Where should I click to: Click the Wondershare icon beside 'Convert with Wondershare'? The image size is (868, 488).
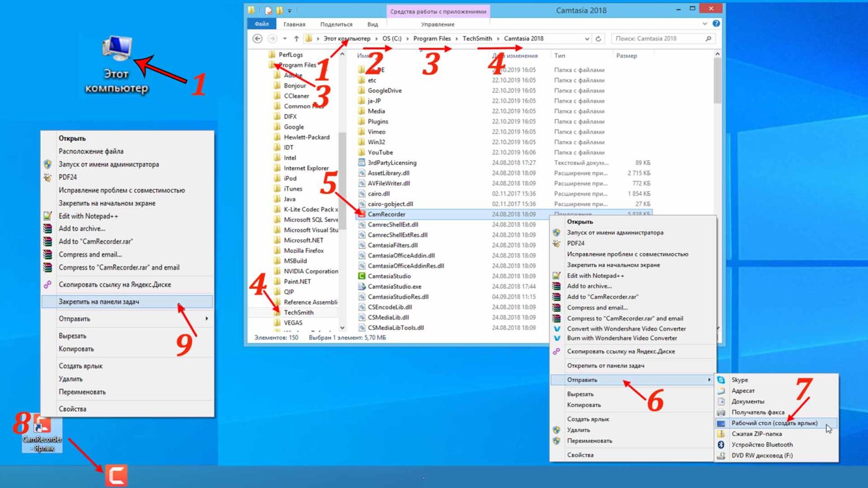(557, 329)
